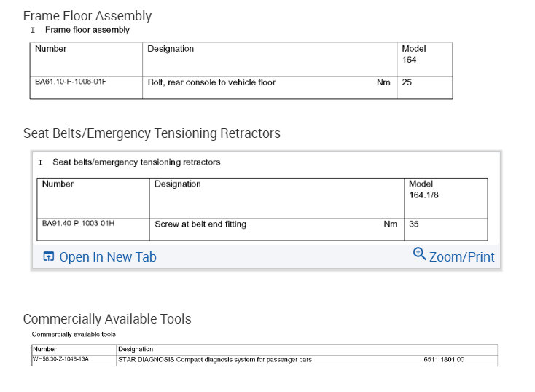Viewport: 535px width, 392px height.
Task: Click tool number WH58.30-Z-1048-13A
Action: pos(60,360)
